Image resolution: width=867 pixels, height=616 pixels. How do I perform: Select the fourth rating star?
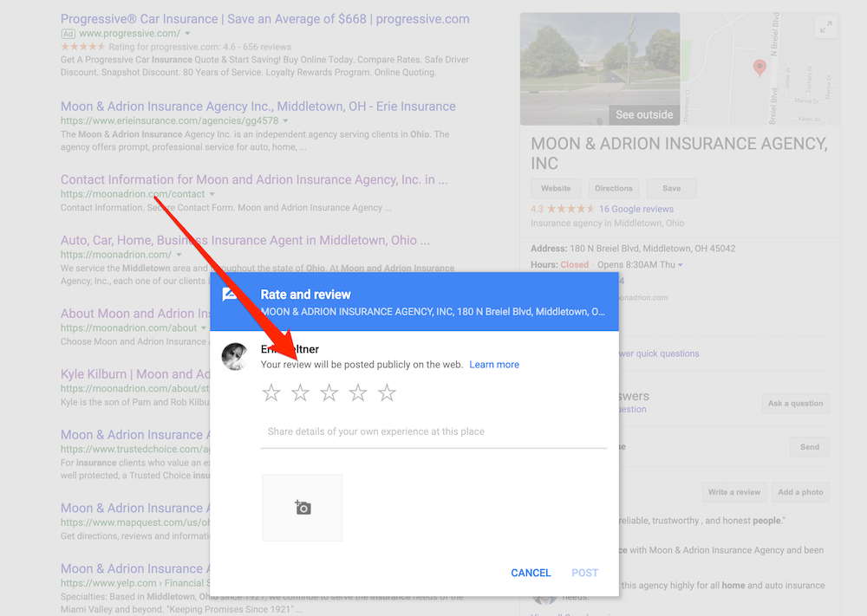pos(358,392)
